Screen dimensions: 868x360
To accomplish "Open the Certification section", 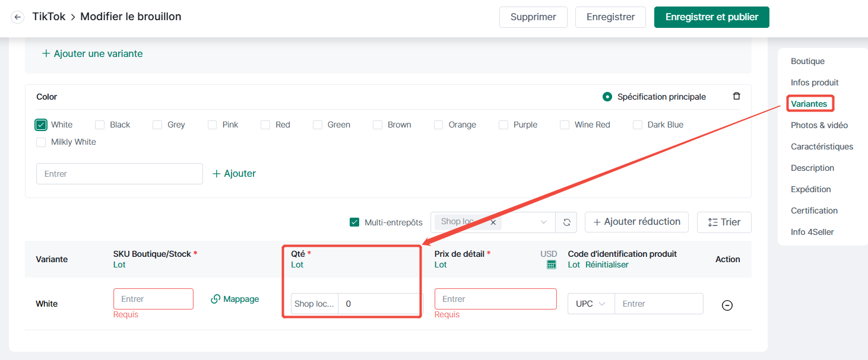I will [x=814, y=211].
